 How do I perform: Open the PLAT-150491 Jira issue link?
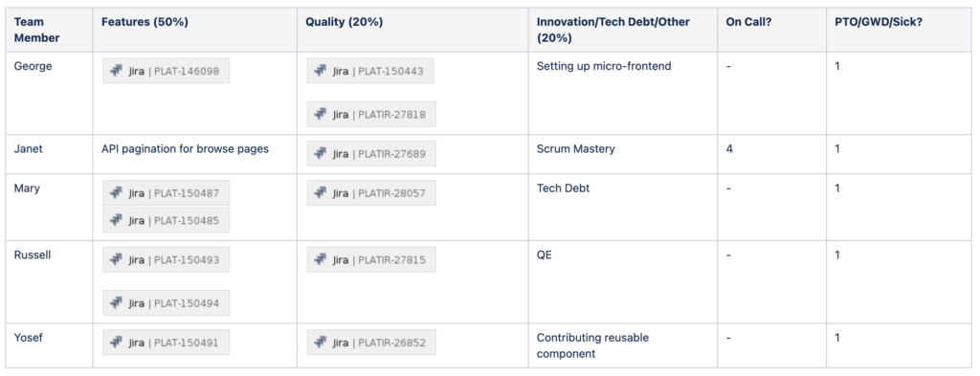tap(166, 343)
